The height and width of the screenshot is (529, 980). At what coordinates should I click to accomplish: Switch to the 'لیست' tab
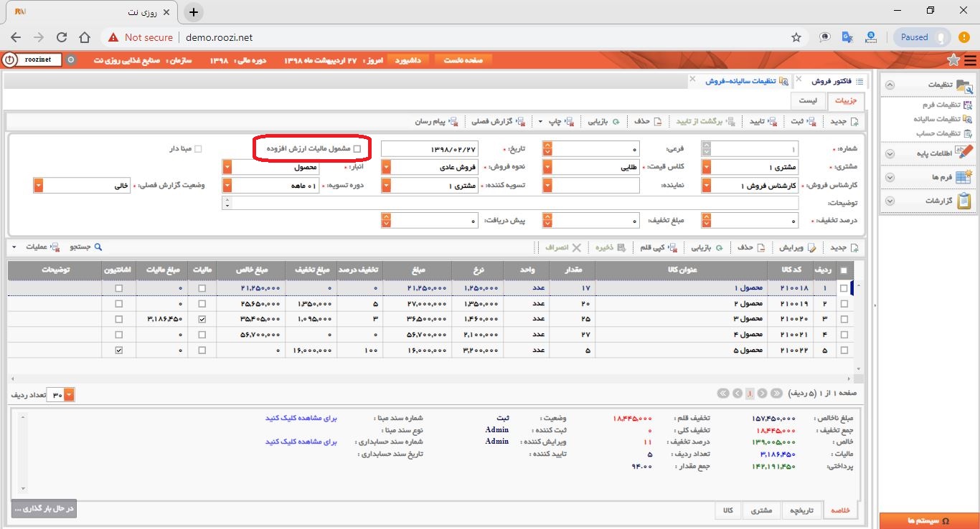pos(808,101)
